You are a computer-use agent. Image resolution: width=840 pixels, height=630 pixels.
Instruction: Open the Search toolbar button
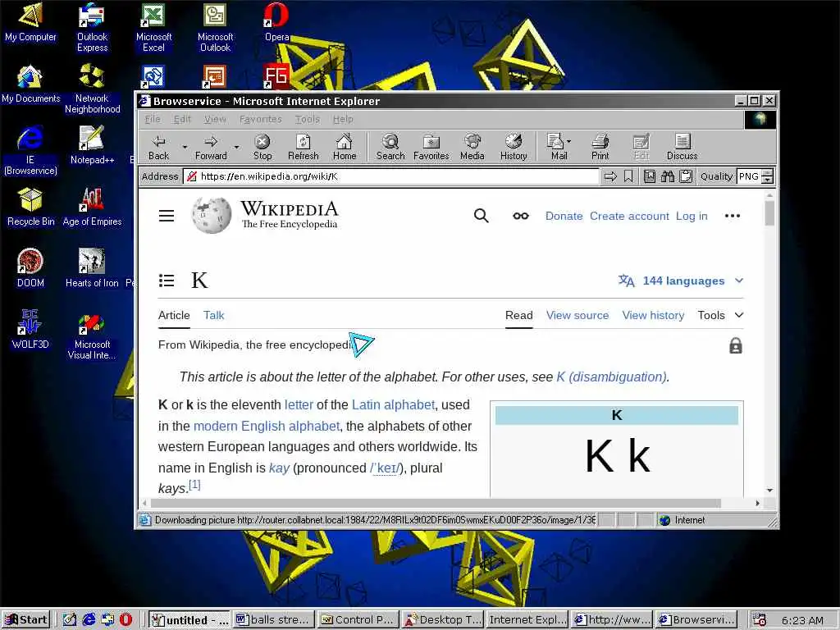tap(390, 148)
